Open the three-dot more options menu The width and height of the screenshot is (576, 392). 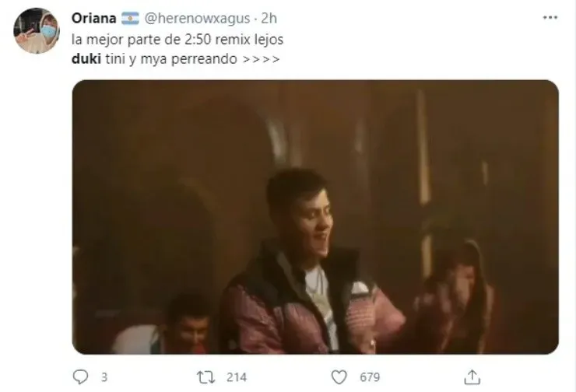(x=550, y=18)
